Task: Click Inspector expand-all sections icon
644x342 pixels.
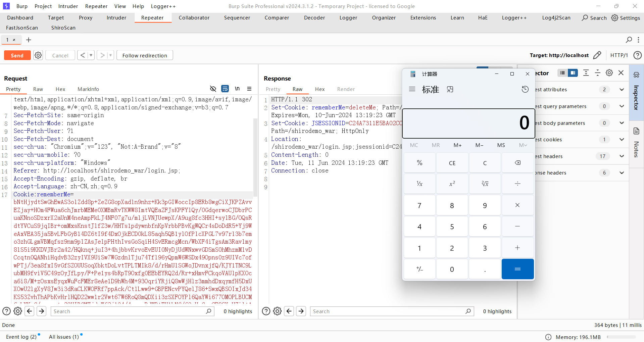Action: click(x=586, y=73)
